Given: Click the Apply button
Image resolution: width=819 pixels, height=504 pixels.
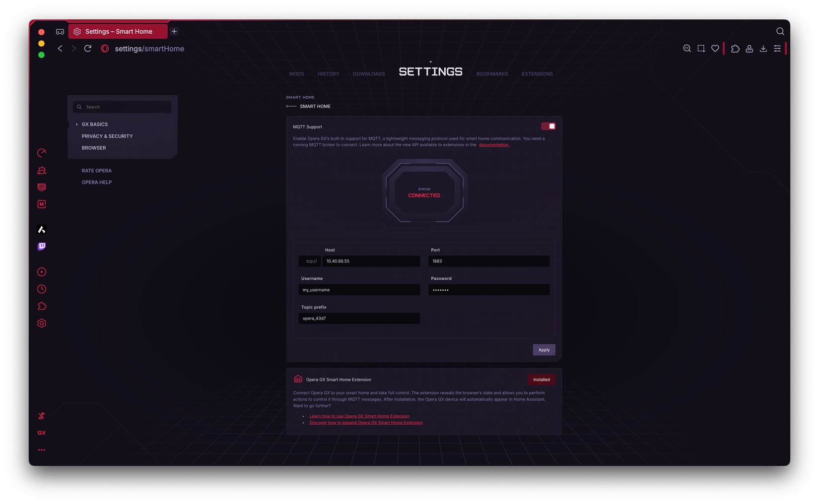Looking at the screenshot, I should point(544,350).
